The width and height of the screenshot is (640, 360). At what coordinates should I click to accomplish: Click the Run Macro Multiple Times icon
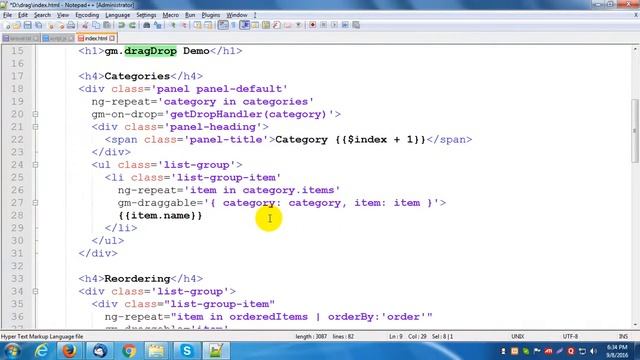click(346, 25)
